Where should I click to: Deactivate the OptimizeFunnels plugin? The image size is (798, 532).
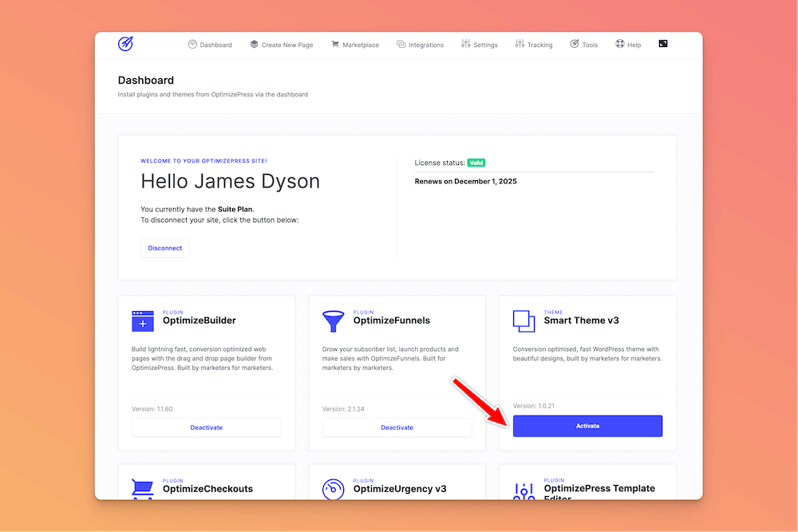397,428
